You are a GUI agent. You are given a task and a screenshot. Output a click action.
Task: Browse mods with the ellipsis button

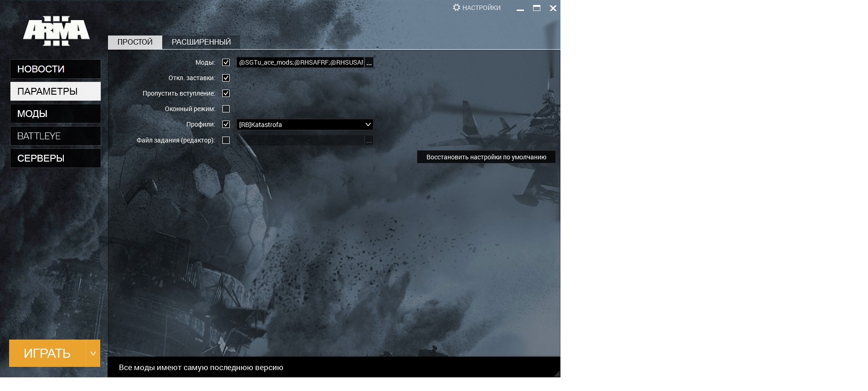pyautogui.click(x=369, y=63)
